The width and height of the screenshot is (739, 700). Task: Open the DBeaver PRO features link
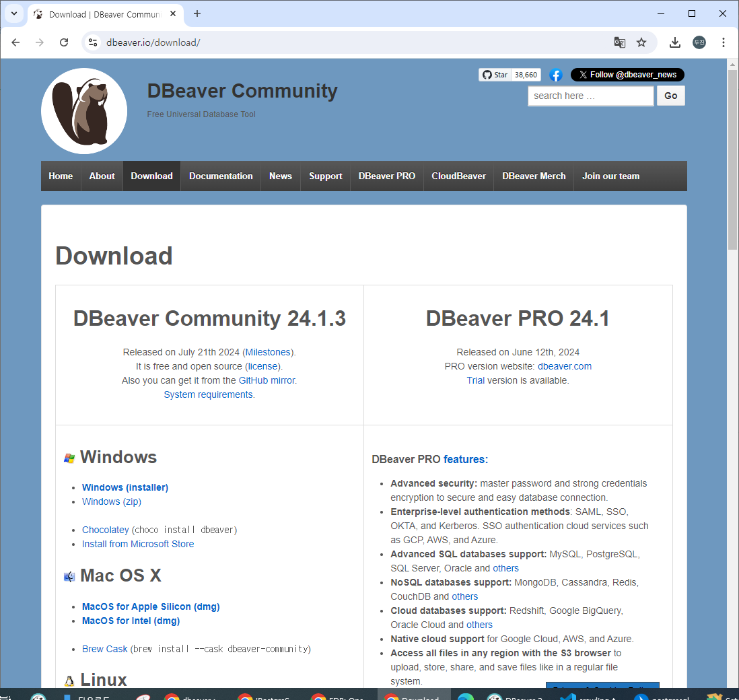464,459
